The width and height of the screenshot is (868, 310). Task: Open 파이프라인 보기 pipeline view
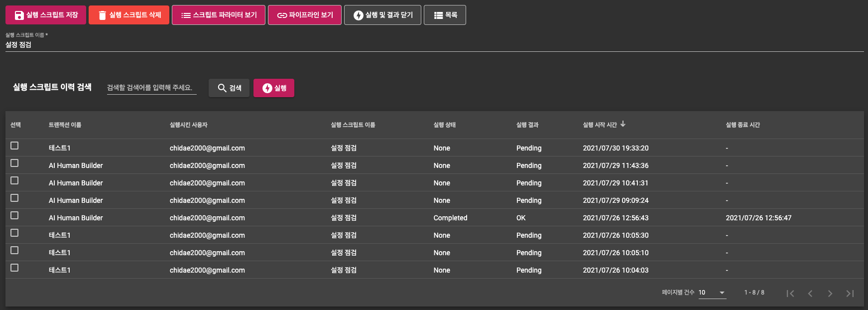[x=305, y=15]
